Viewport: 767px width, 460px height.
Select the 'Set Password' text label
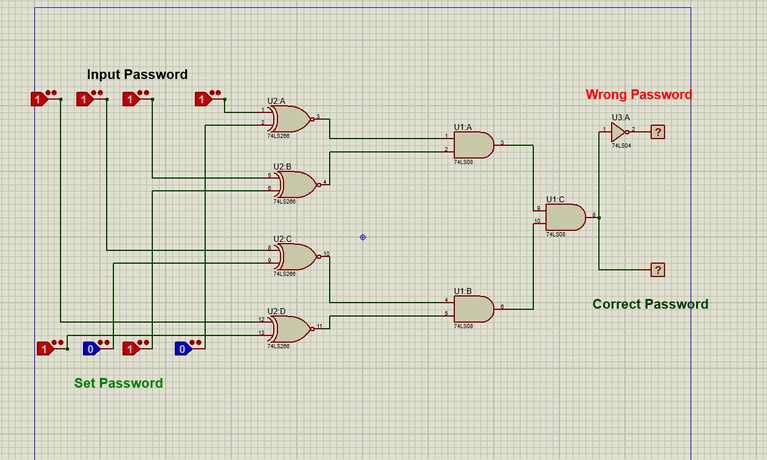pyautogui.click(x=118, y=383)
